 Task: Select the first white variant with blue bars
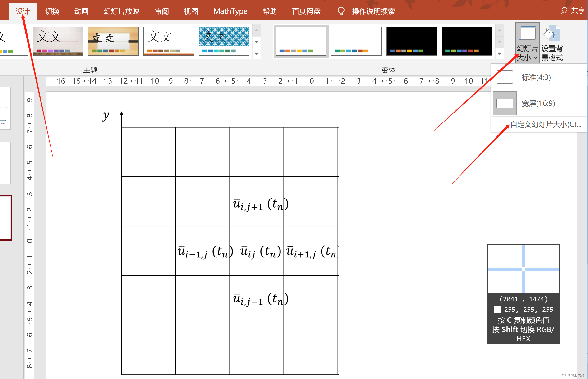click(301, 41)
